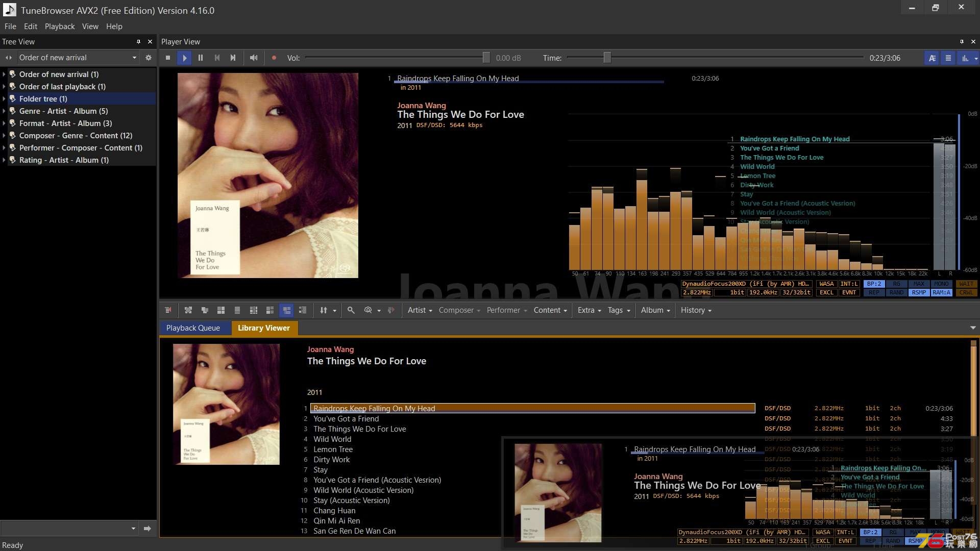Pause the current track
The image size is (980, 551).
pos(201,58)
